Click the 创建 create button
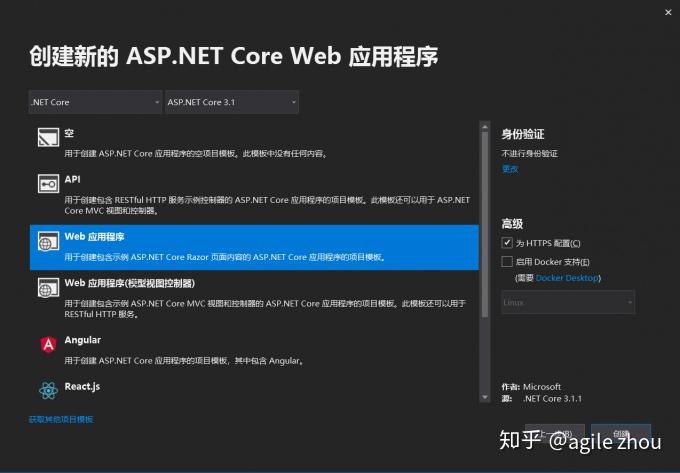This screenshot has width=680, height=473. pyautogui.click(x=621, y=433)
